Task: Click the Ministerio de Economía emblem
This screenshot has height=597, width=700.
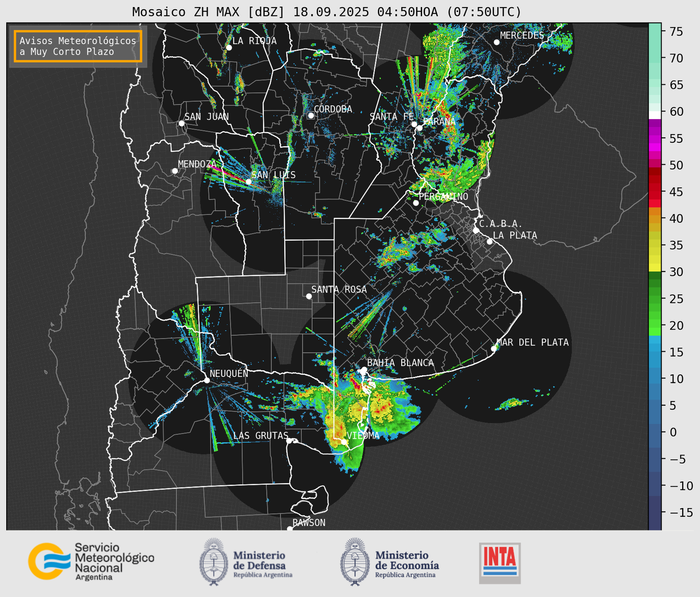Action: click(355, 562)
